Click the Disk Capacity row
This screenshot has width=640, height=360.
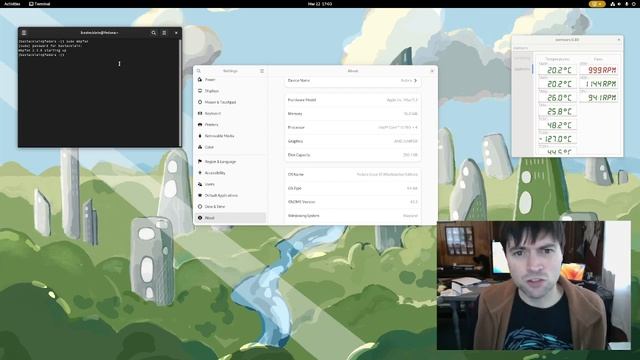click(x=353, y=155)
